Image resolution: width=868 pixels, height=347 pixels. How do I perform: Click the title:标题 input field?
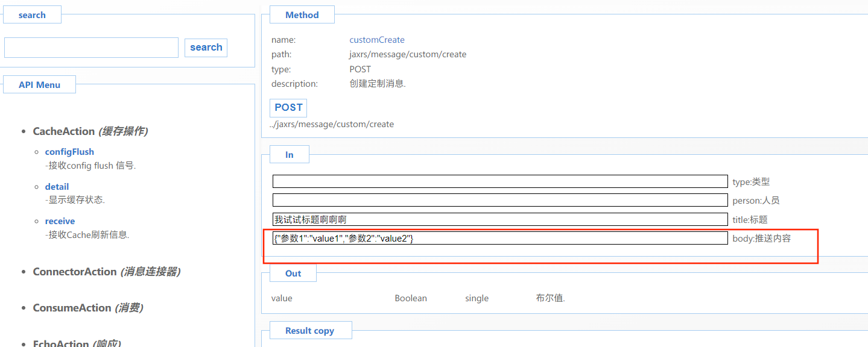pyautogui.click(x=500, y=219)
